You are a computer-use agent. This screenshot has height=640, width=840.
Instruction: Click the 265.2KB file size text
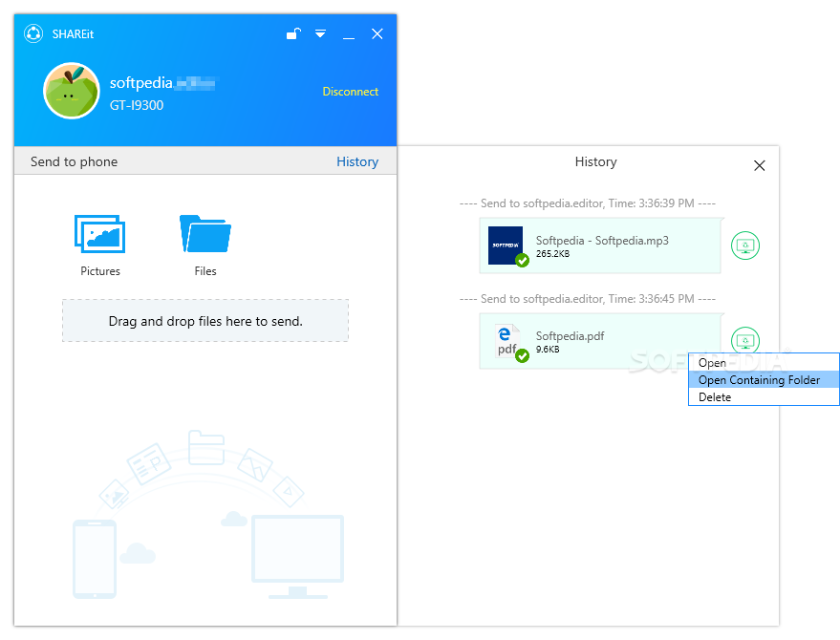pyautogui.click(x=552, y=254)
